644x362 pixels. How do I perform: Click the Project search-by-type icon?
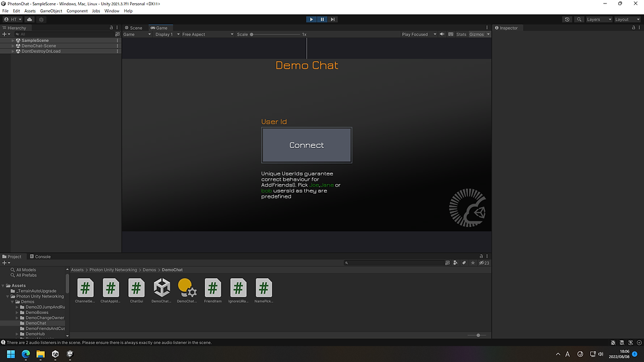click(448, 263)
